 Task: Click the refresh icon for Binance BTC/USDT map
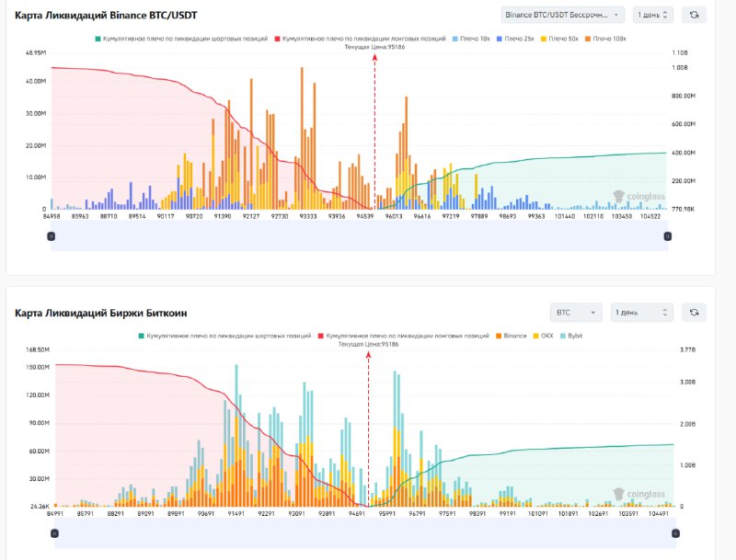click(693, 15)
